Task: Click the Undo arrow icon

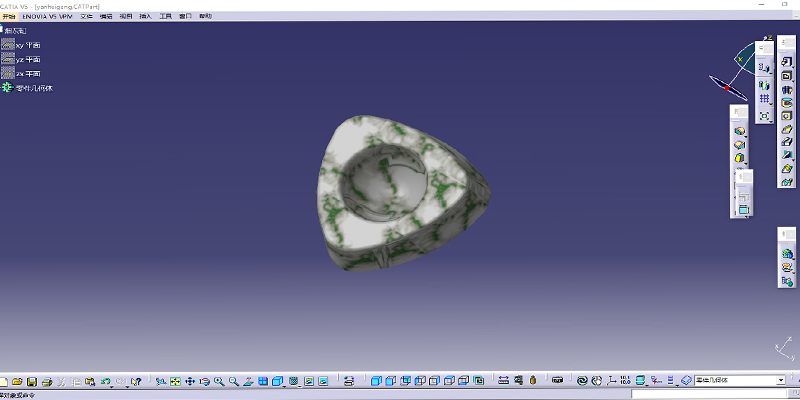Action: pyautogui.click(x=106, y=381)
